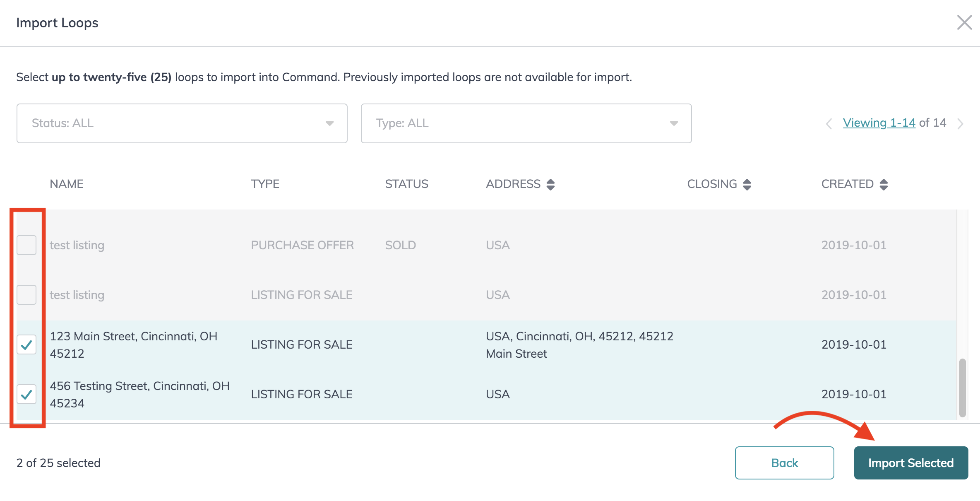
Task: Uncheck the 123 Main Street loop
Action: click(x=26, y=344)
